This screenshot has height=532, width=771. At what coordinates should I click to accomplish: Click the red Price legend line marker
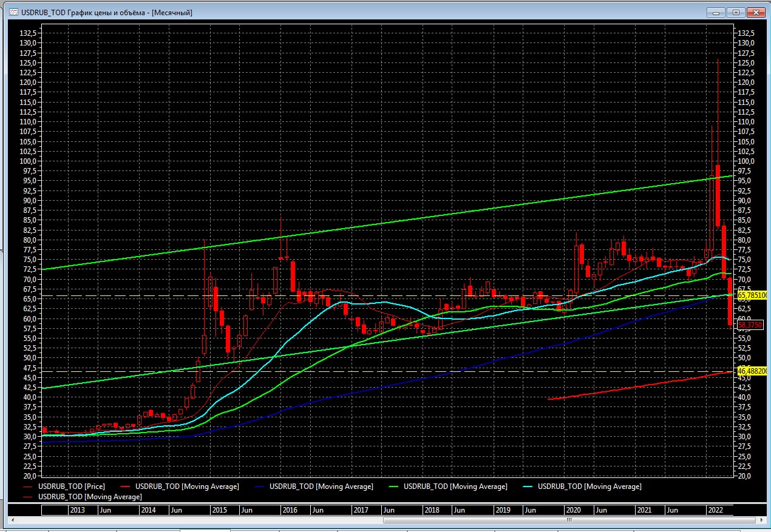click(29, 487)
